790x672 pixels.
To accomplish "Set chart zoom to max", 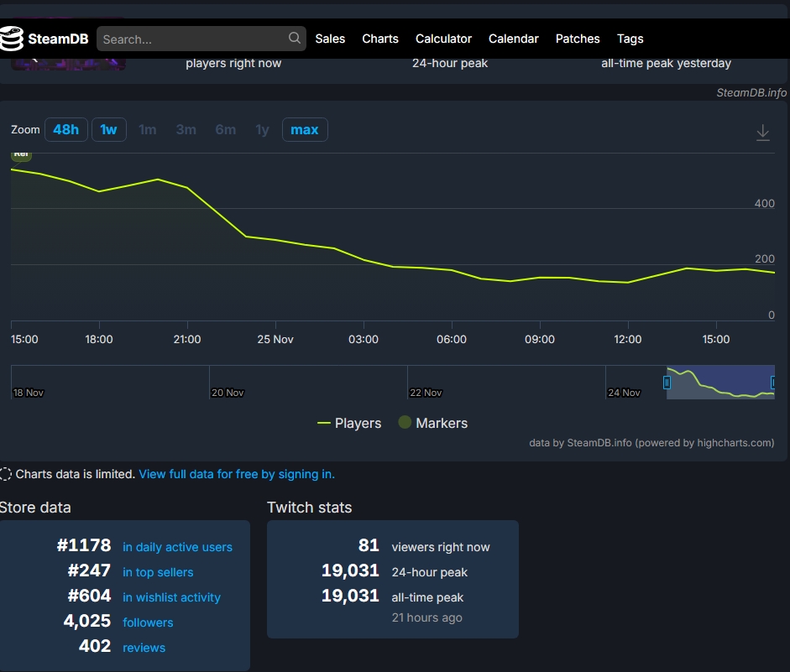I will pyautogui.click(x=305, y=130).
